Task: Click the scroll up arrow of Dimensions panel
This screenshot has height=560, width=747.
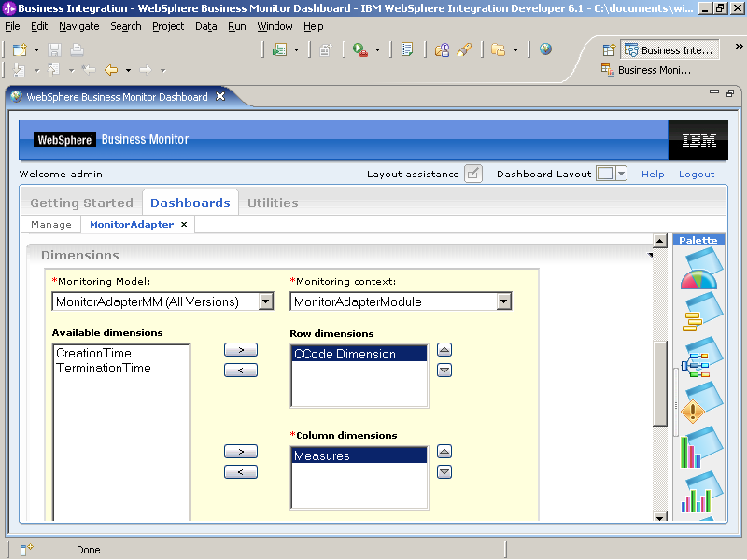Action: click(659, 241)
